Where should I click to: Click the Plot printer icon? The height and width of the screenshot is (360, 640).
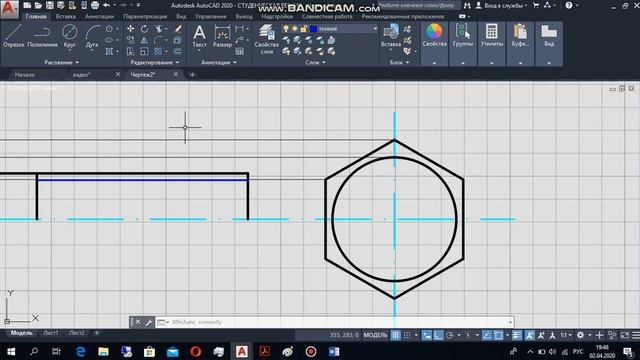click(95, 5)
